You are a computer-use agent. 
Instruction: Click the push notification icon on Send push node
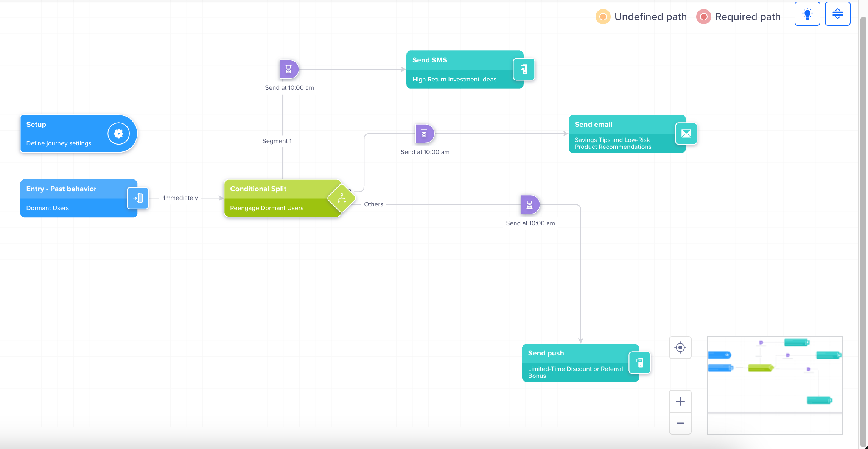point(639,362)
